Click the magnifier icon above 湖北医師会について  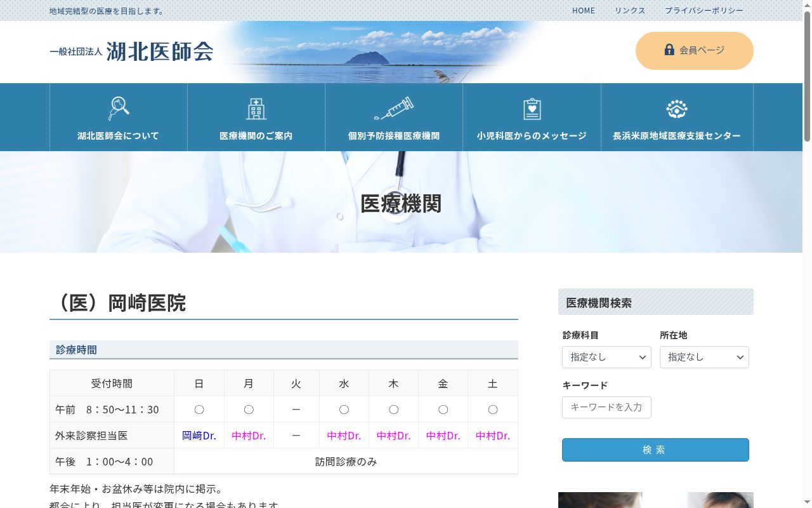[118, 109]
